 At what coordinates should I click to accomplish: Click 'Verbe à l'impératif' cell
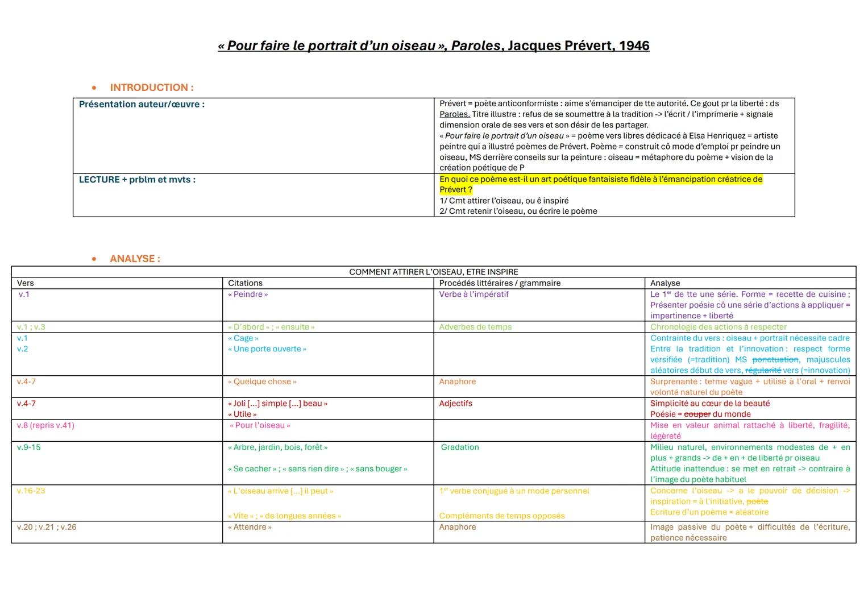coord(474,294)
